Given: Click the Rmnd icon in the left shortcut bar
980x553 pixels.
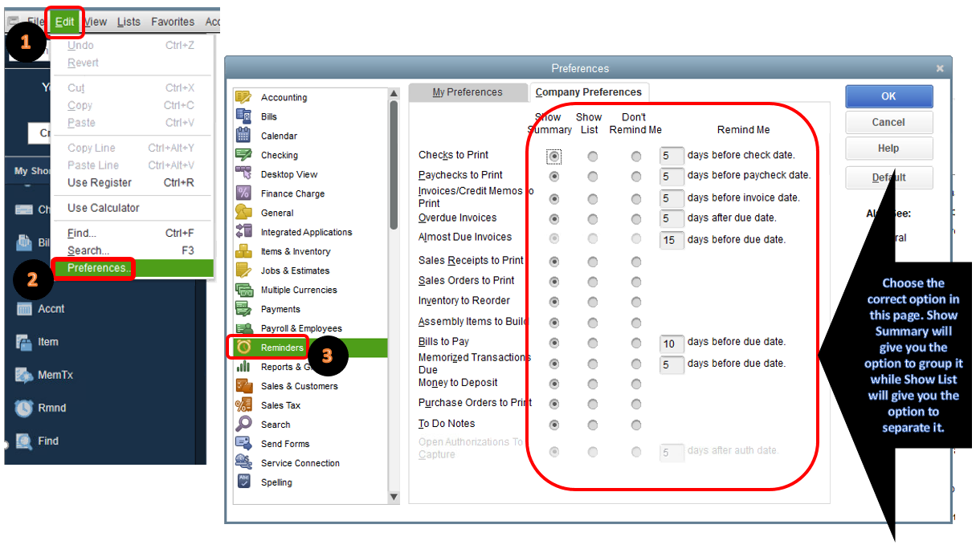Looking at the screenshot, I should (x=25, y=408).
